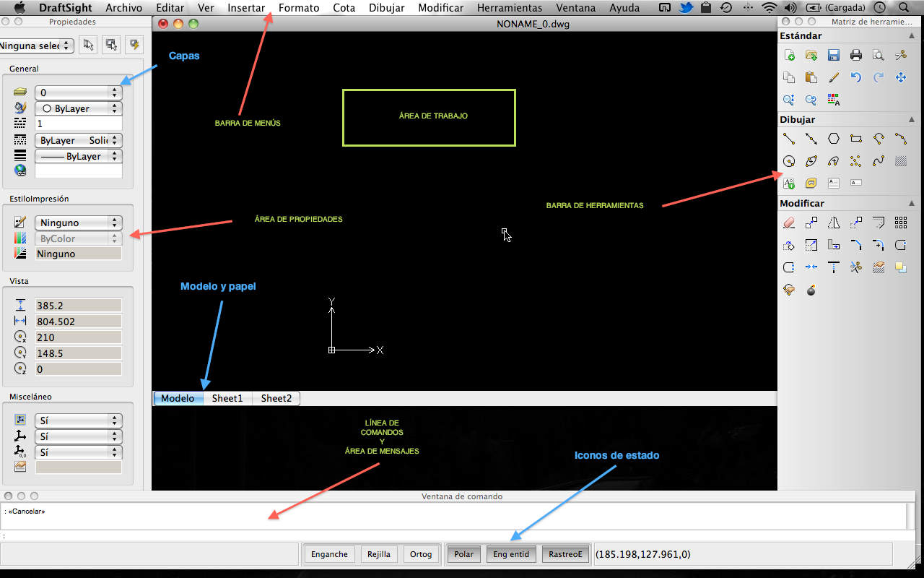
Task: Open the Archivo menu
Action: click(x=124, y=8)
